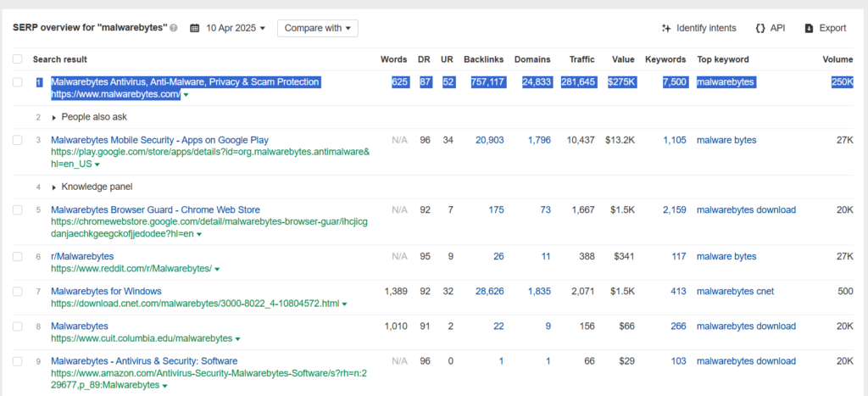Click the $13.2K value cell

pos(621,140)
